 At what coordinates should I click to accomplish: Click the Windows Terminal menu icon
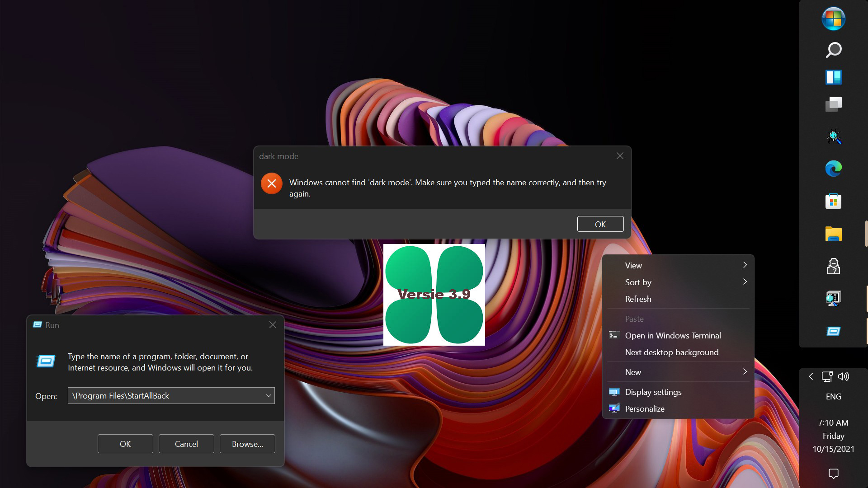pos(614,335)
